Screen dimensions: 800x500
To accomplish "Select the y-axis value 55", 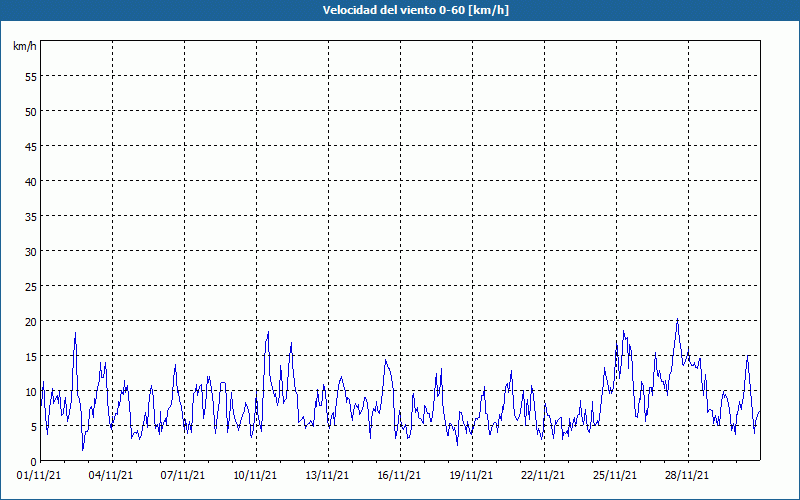I will (31, 77).
